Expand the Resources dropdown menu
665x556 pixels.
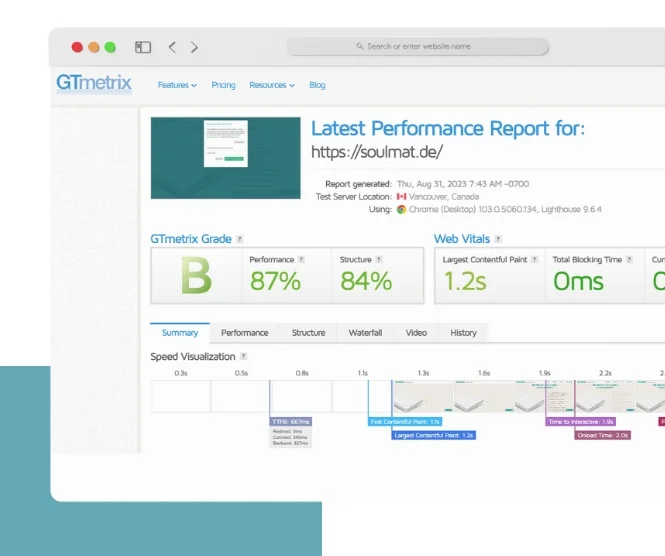272,85
